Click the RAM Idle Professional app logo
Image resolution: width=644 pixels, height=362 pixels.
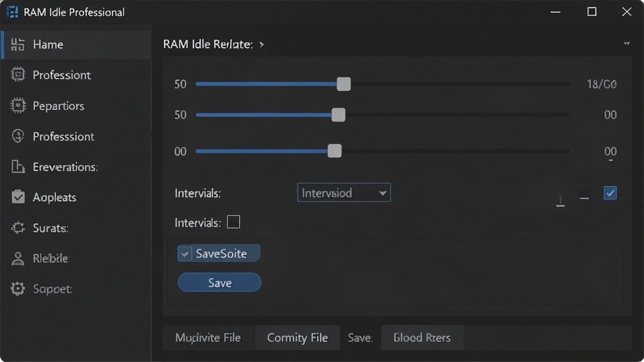click(13, 12)
